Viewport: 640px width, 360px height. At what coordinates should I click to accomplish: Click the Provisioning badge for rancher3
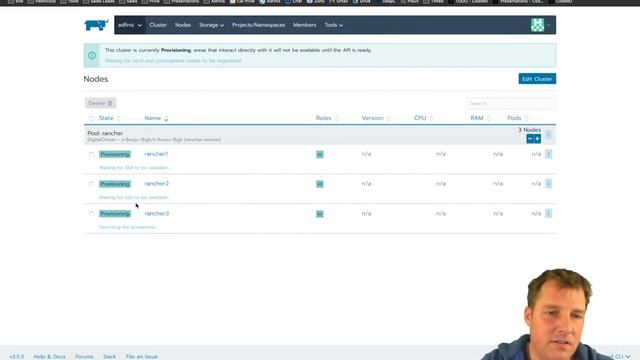[x=115, y=214]
